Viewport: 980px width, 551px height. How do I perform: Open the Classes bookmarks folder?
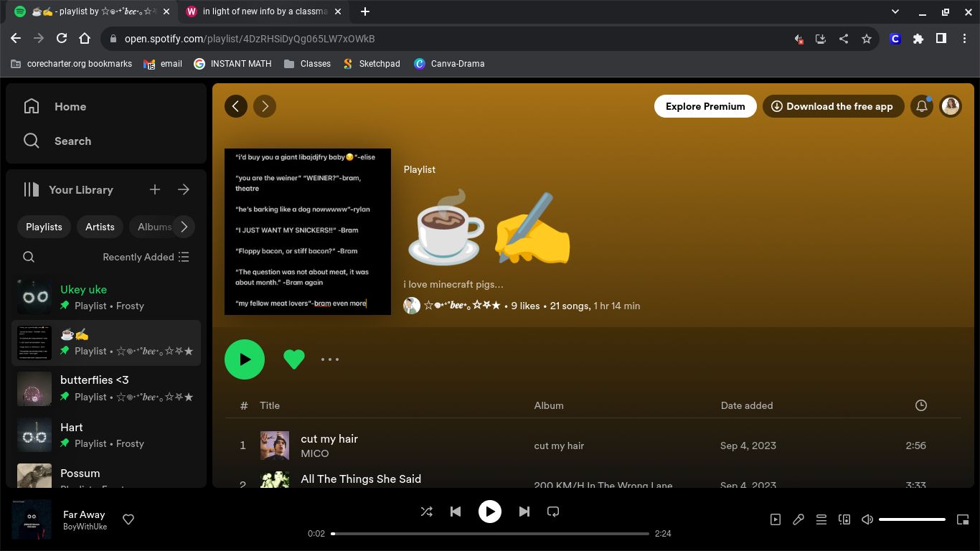pyautogui.click(x=307, y=63)
